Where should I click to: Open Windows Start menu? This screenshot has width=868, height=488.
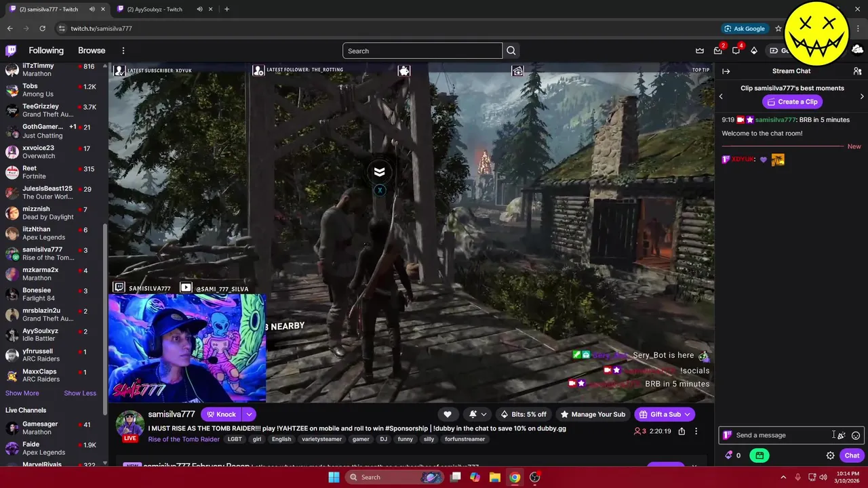[334, 477]
